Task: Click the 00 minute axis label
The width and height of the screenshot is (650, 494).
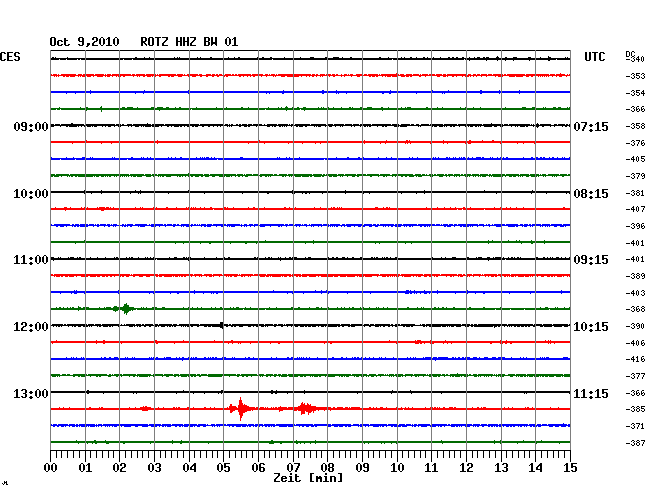Action: 51,468
